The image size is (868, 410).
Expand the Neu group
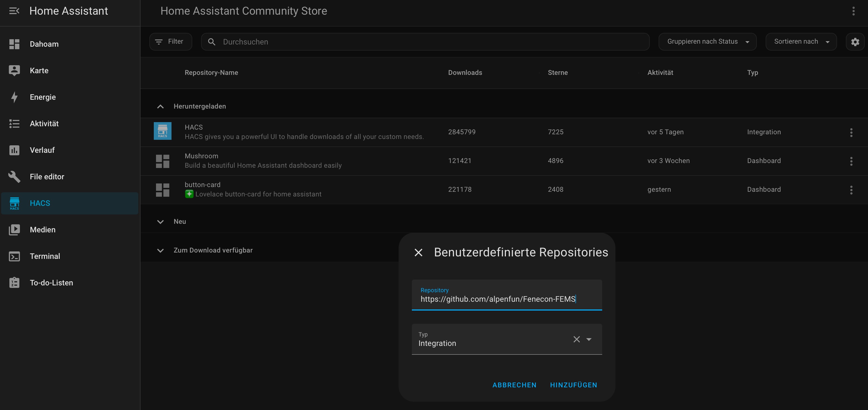[x=160, y=222]
